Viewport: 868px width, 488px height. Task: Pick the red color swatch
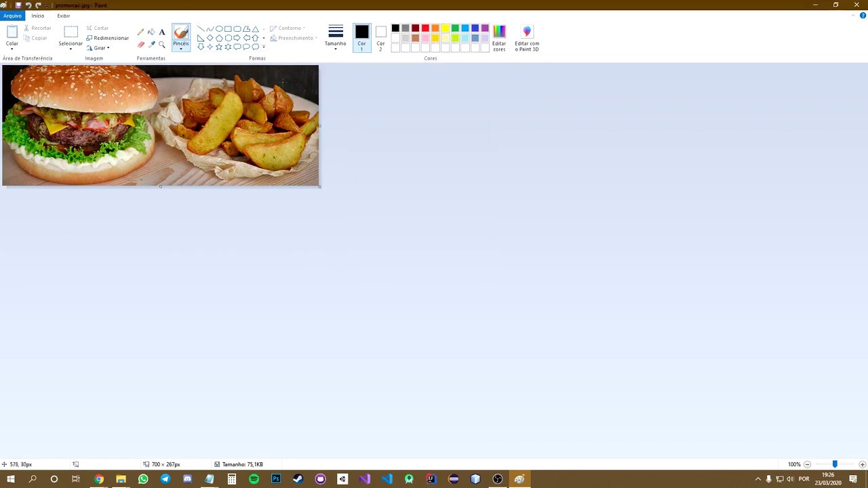(x=425, y=28)
